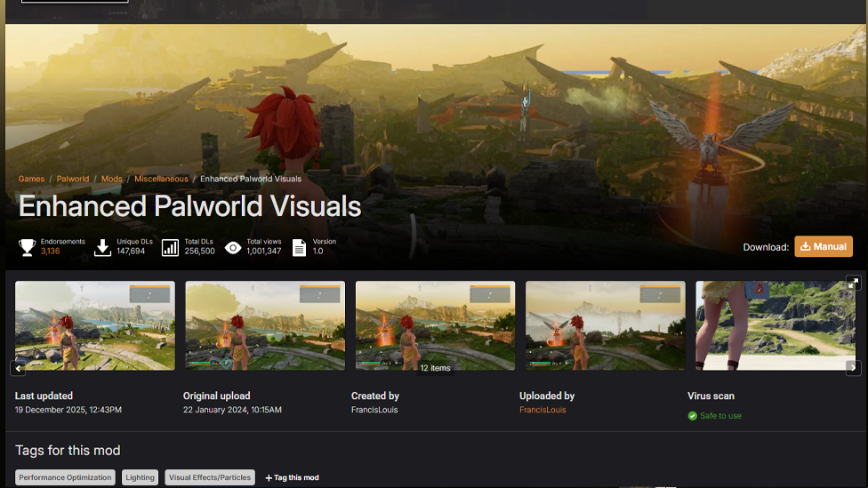Open the fourth foggy screenshot thumbnail
The image size is (868, 488).
coord(605,325)
